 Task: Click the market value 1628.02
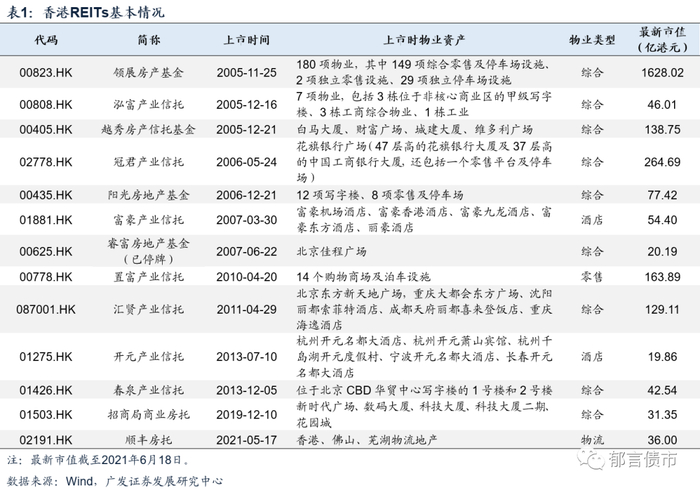click(x=662, y=72)
